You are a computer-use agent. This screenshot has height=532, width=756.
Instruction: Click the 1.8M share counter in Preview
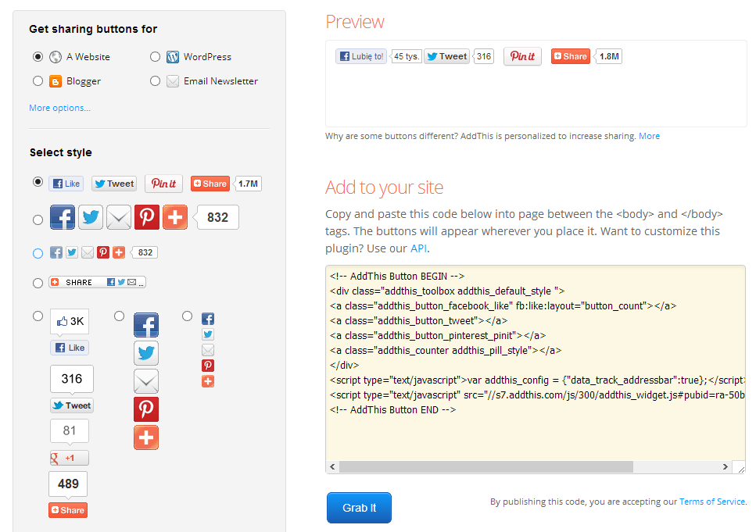(x=609, y=56)
